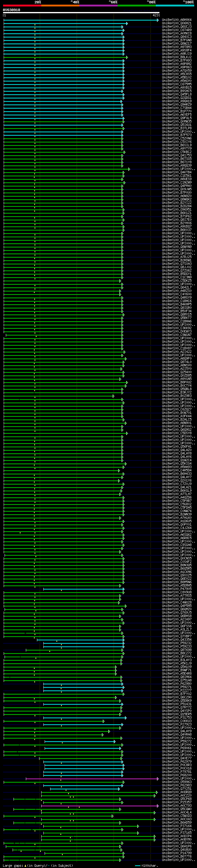Click the Large gaps legend text
The image size is (197, 868).
point(38,866)
